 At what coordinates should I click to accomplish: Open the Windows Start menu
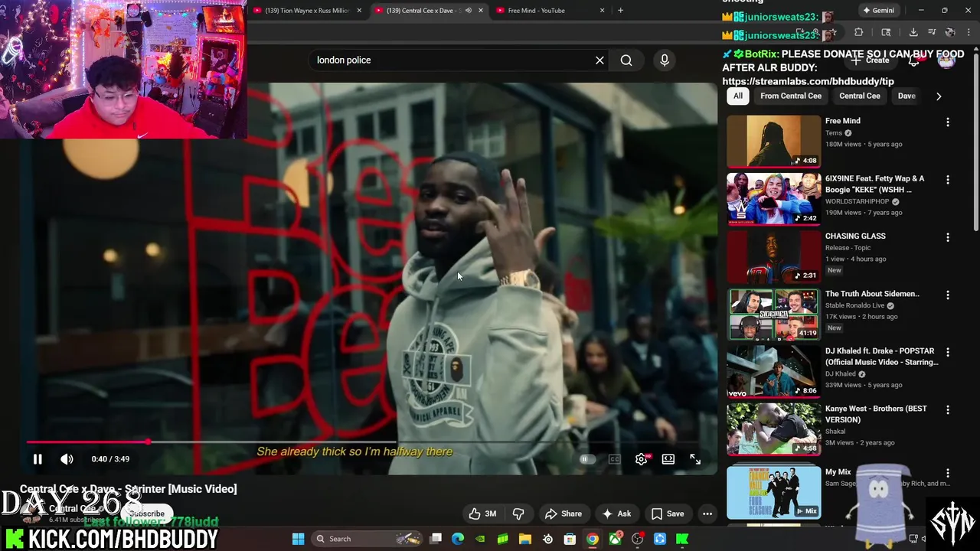[x=298, y=539]
